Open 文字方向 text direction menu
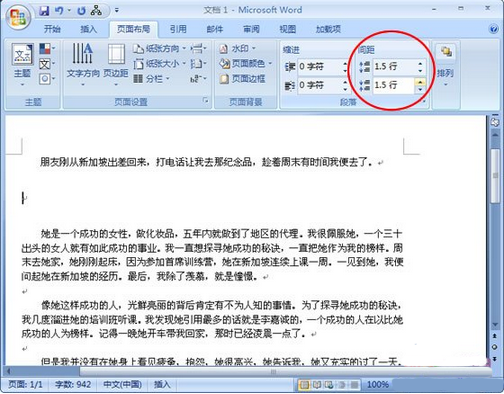Viewport: 504px width, 394px height. 83,64
